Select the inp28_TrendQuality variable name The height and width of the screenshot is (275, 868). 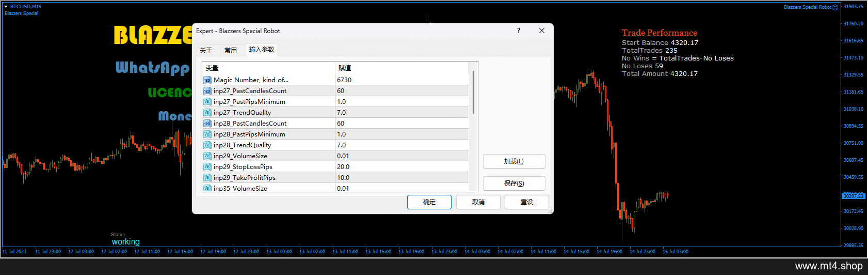click(x=242, y=145)
